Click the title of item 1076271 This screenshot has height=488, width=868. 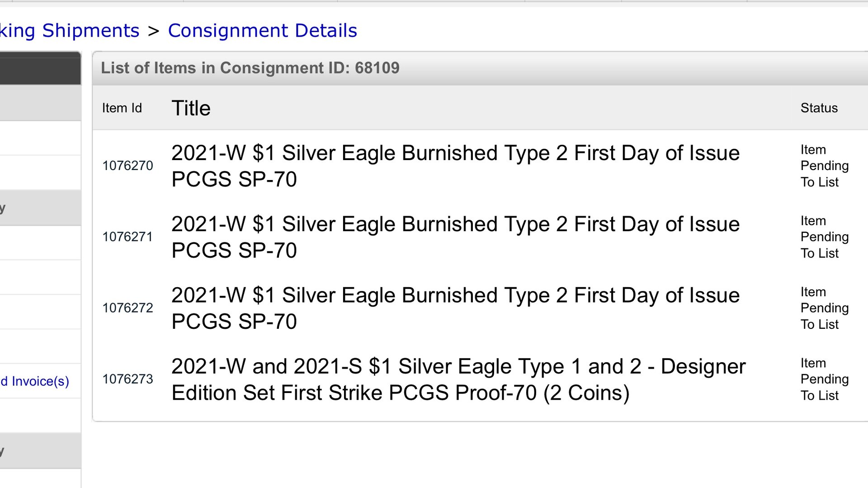455,237
